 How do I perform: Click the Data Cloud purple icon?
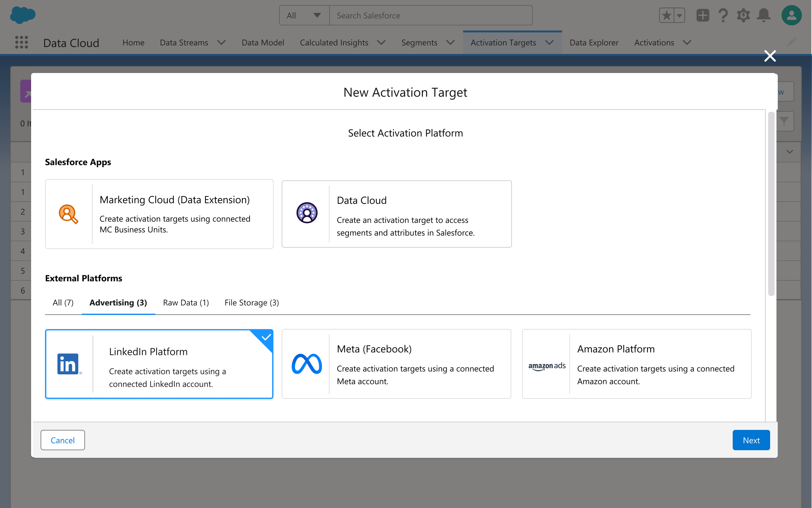pos(307,213)
